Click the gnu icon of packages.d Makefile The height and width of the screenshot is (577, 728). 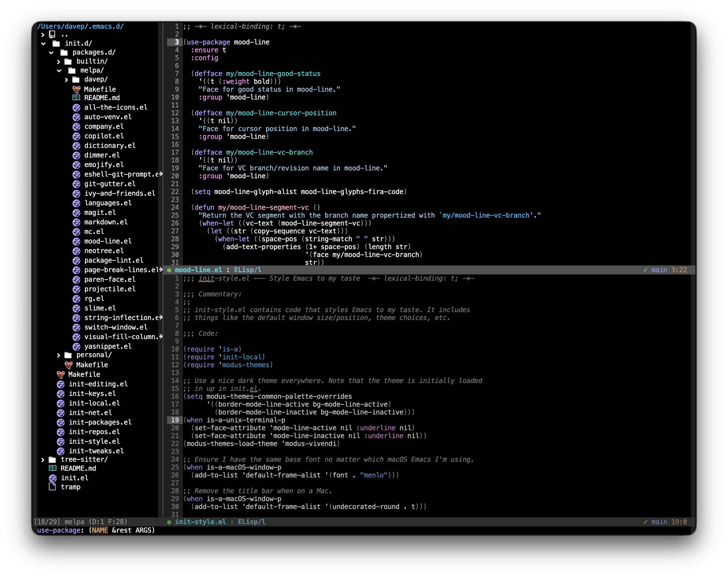(69, 365)
